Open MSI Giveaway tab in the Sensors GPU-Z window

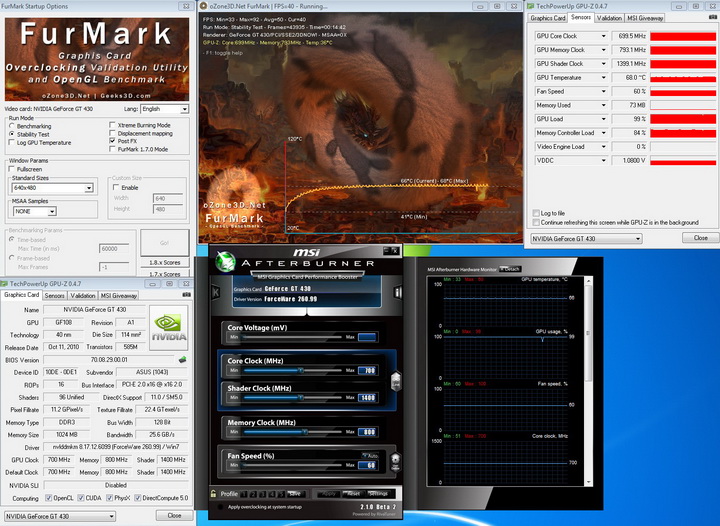pos(645,18)
